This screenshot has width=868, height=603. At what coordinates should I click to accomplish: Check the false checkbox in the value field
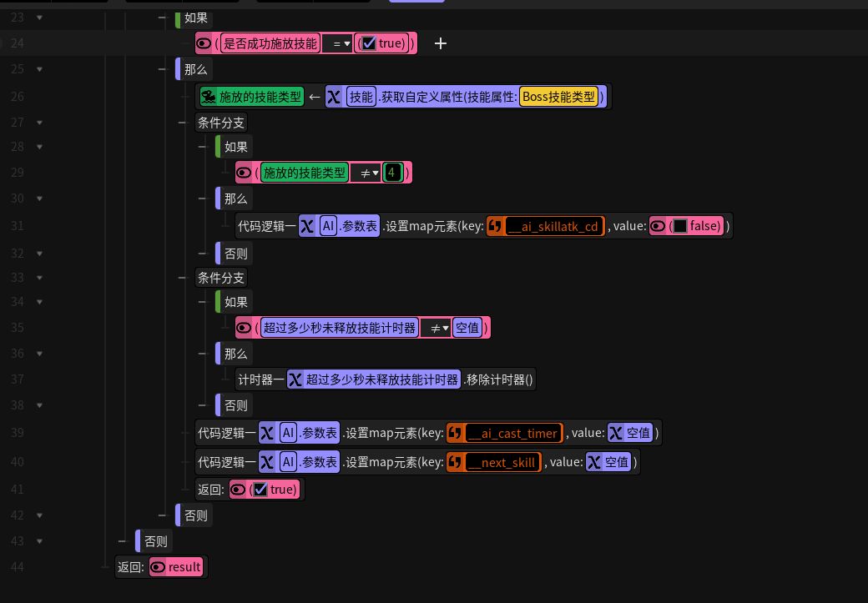point(679,226)
